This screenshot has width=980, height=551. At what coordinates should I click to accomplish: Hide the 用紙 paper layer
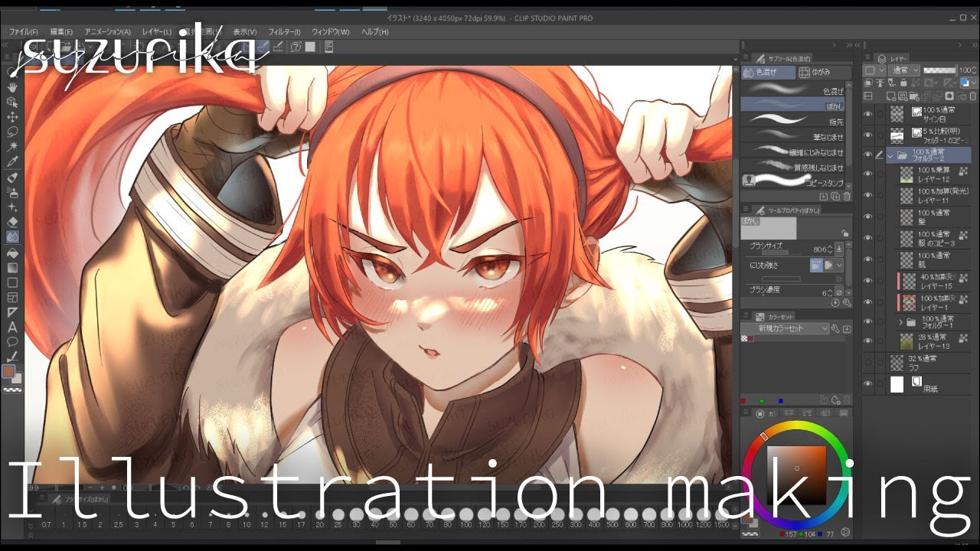868,384
